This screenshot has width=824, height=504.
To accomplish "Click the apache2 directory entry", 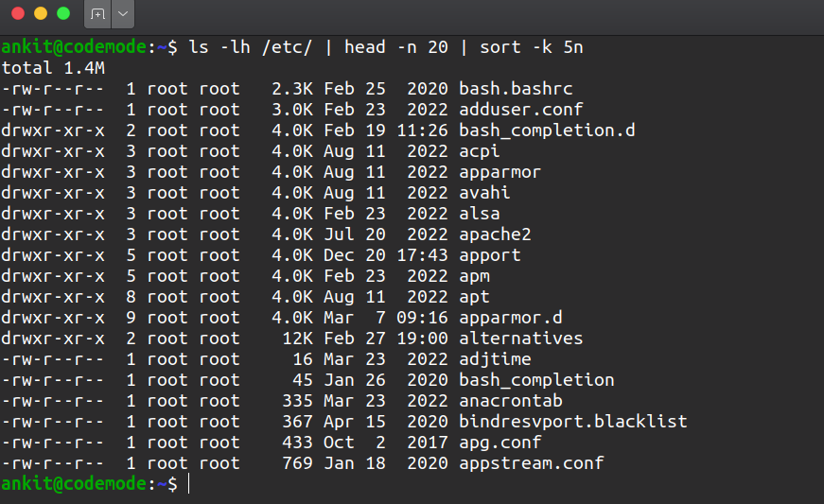I will pos(495,235).
